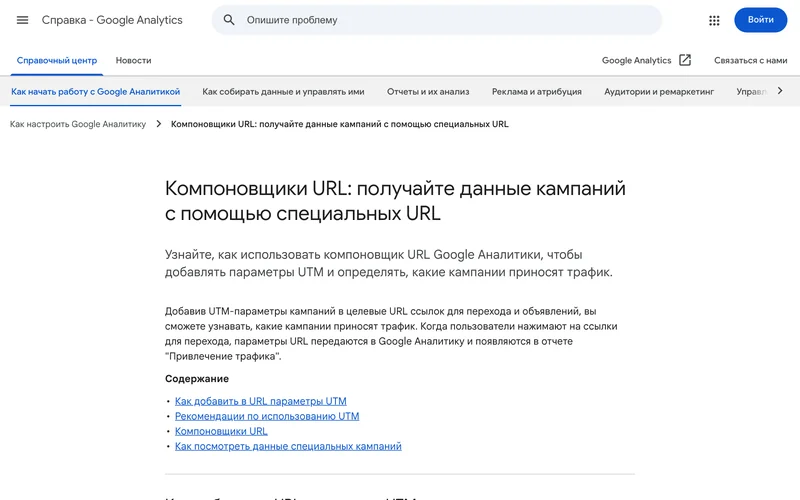Open the 'Google Analytics' product link

tap(636, 60)
